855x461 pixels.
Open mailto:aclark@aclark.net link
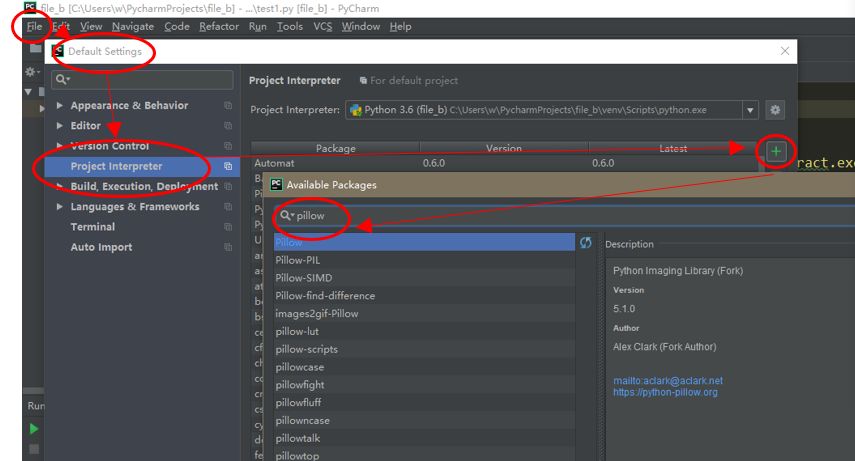[x=667, y=380]
